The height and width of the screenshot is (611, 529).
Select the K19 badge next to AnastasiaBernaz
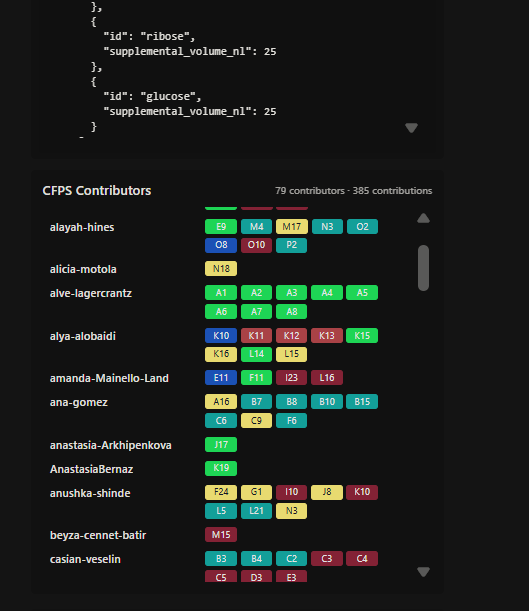221,468
